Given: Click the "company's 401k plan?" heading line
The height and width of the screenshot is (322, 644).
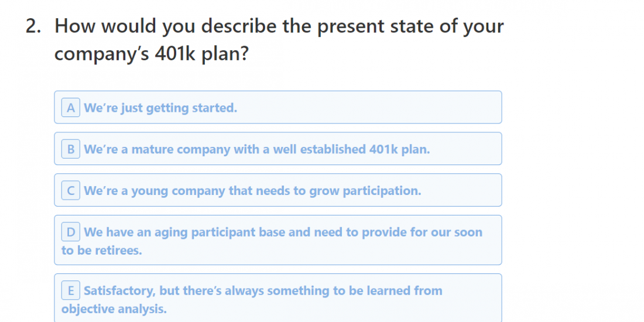Looking at the screenshot, I should point(151,54).
